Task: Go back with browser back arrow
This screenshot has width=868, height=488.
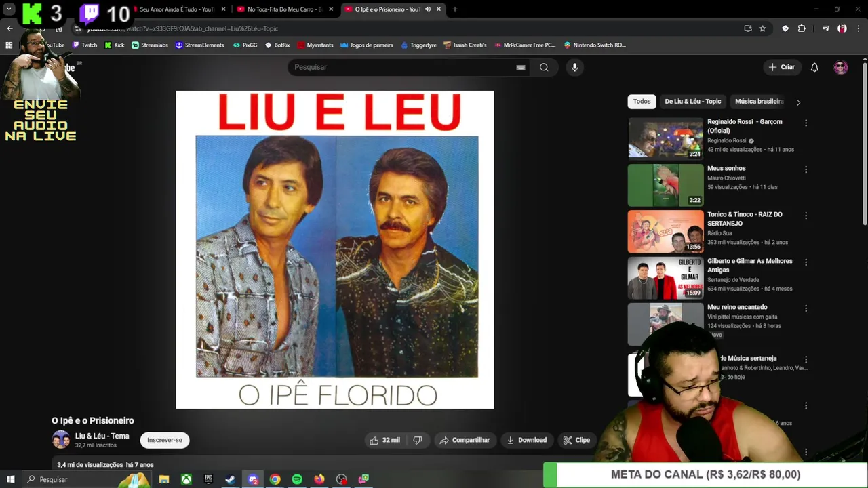Action: (x=9, y=28)
